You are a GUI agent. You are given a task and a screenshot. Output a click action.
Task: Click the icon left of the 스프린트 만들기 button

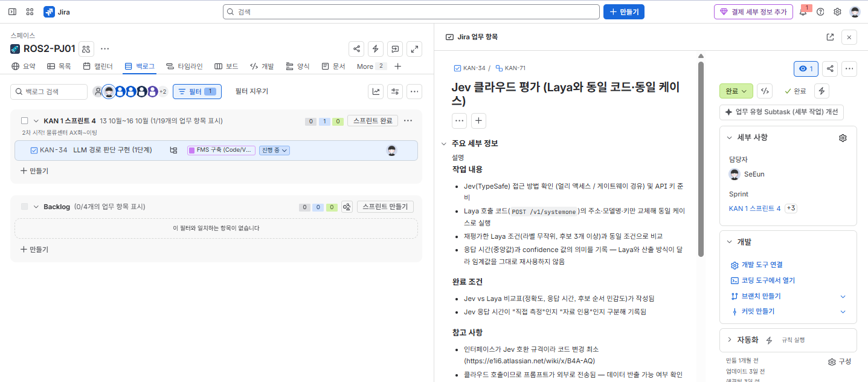pyautogui.click(x=347, y=207)
